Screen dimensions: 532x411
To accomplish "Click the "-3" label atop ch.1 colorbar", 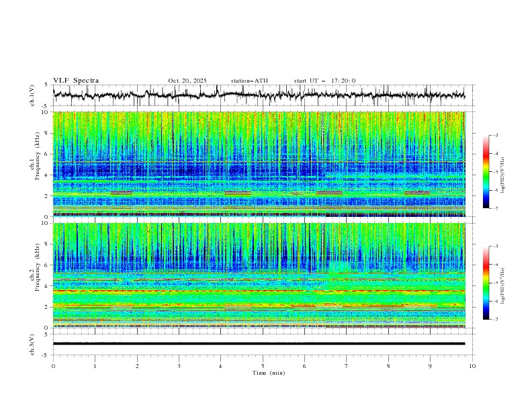I will tap(496, 135).
